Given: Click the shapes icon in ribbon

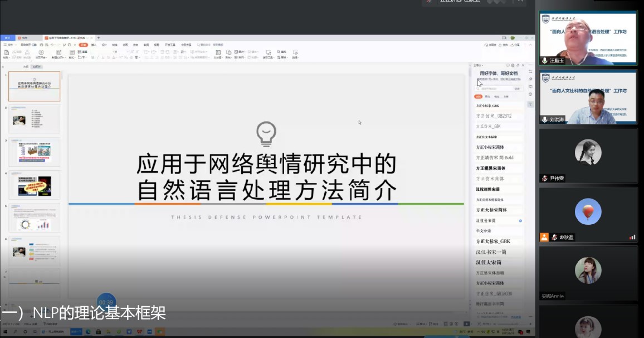Looking at the screenshot, I should (228, 52).
